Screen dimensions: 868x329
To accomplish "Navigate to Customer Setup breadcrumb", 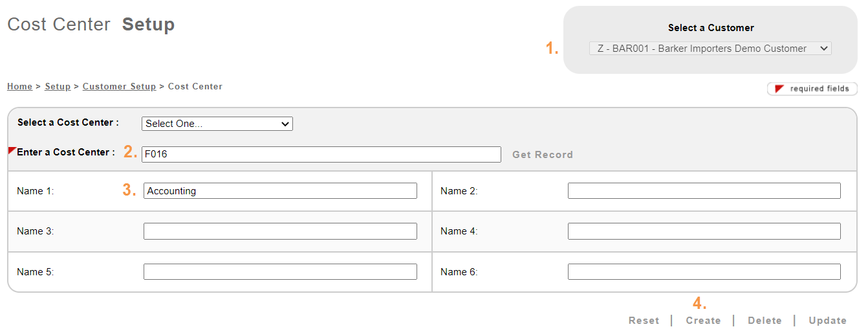I will [119, 87].
